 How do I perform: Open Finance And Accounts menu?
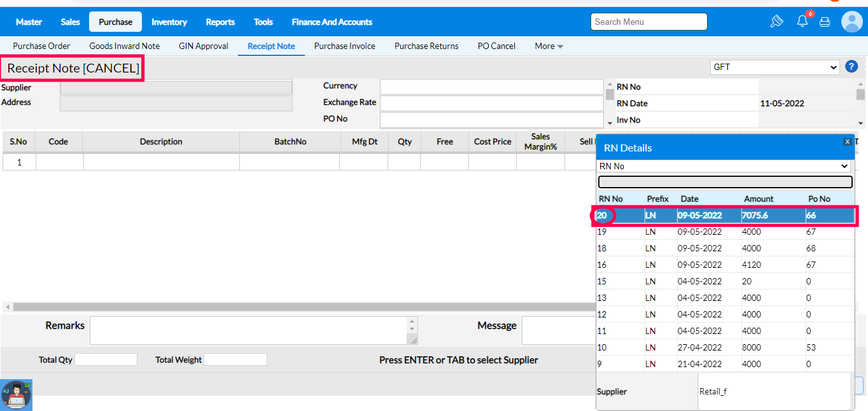(332, 22)
